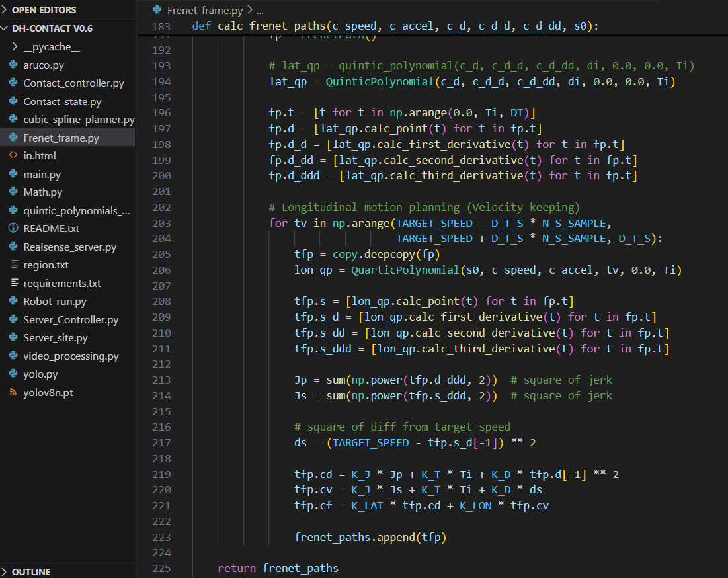The image size is (728, 578).
Task: Click the Python icon in the Frenet_frame.py breadcrumb
Action: tap(157, 10)
